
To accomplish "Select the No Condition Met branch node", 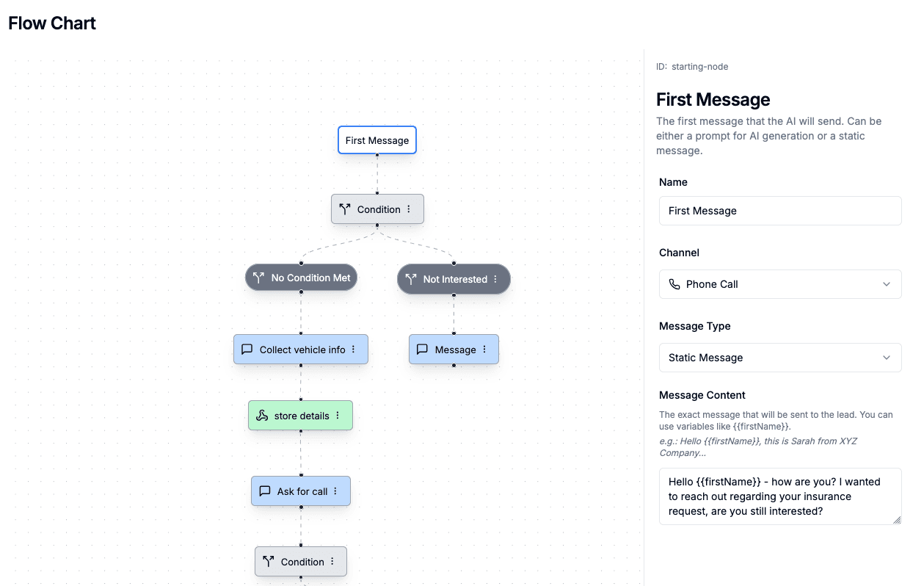I will 301,277.
